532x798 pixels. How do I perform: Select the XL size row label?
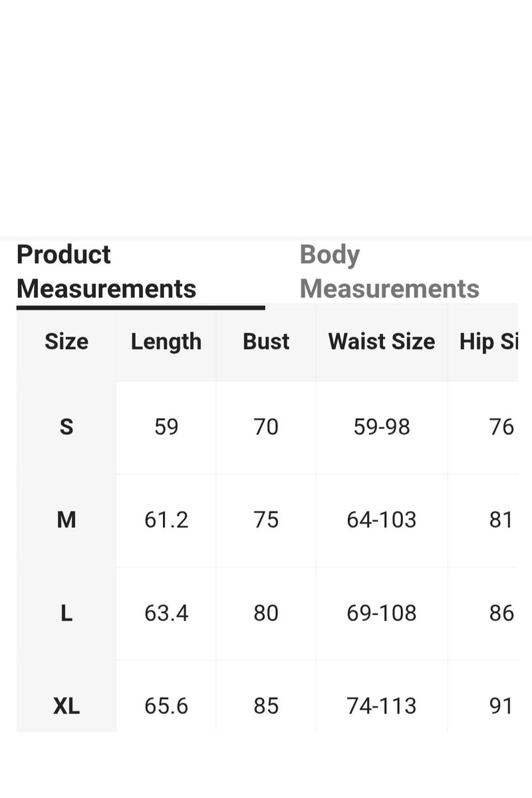(x=66, y=706)
